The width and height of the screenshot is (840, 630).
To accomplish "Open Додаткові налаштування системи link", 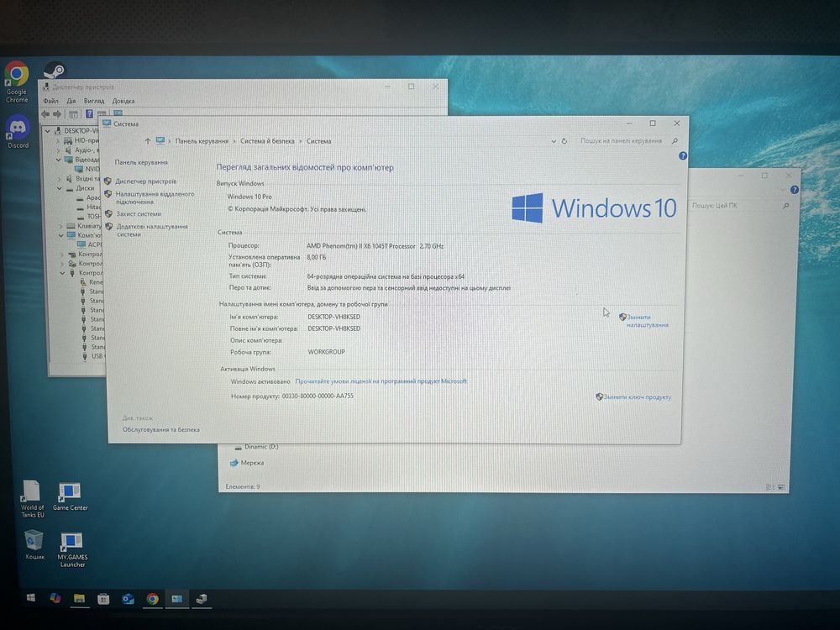I will [152, 230].
